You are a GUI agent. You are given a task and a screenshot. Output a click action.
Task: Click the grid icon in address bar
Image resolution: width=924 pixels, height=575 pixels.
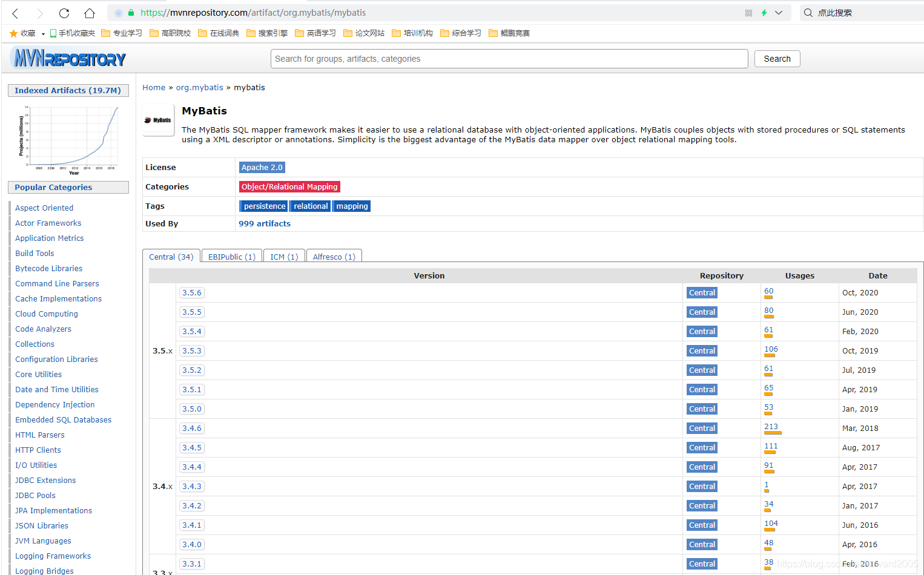coord(748,13)
